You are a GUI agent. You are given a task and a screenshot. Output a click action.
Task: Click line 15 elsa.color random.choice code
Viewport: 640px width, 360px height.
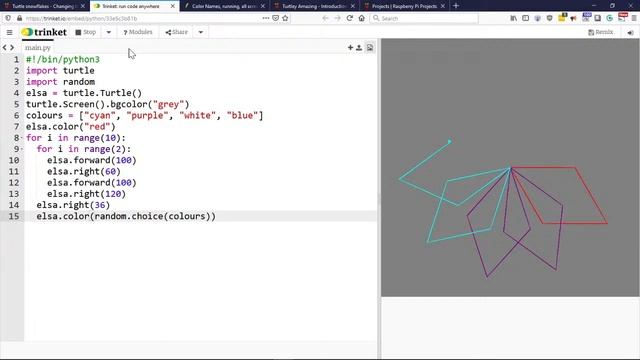point(126,216)
